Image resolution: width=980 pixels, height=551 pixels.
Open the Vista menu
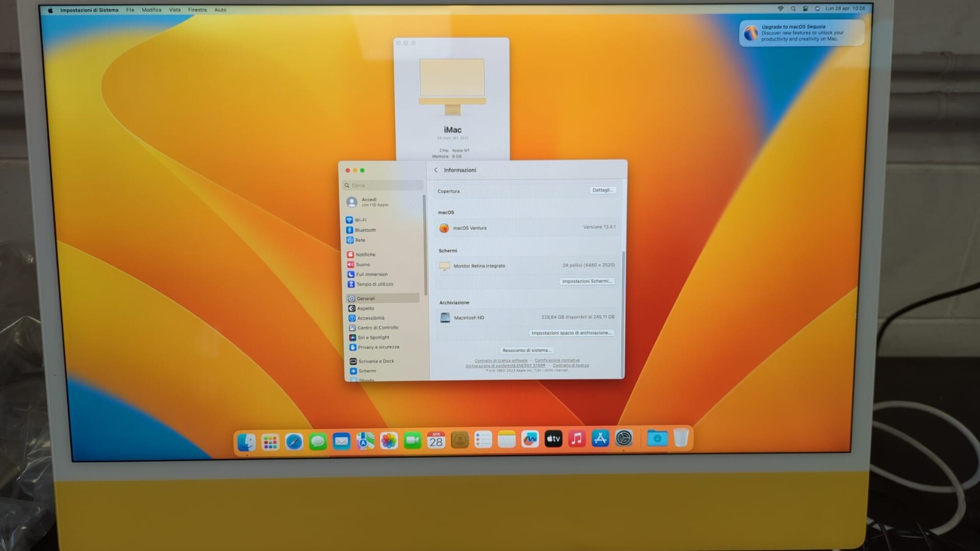pos(175,10)
